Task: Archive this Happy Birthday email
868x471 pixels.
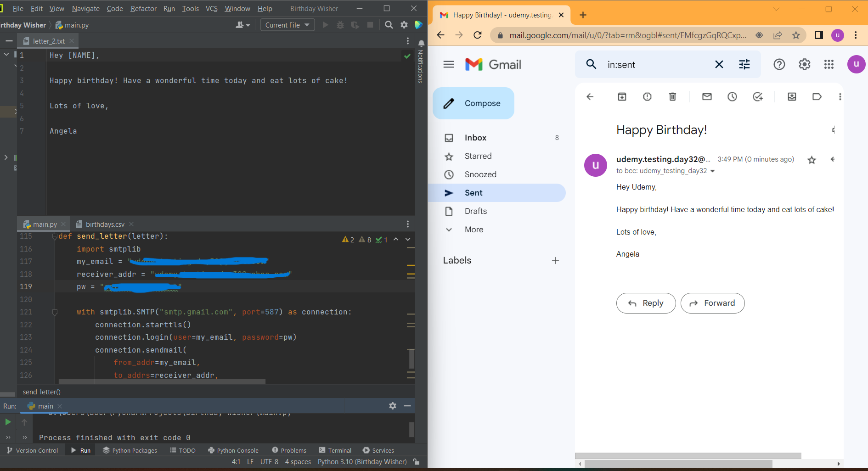Action: coord(622,96)
